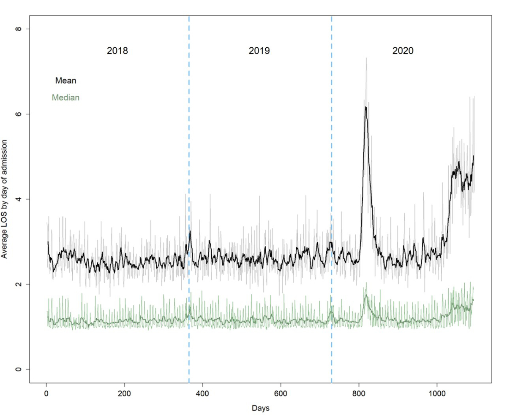The image size is (507, 420).
Task: Click the highest peak of the black mean line
Action: [x=365, y=107]
